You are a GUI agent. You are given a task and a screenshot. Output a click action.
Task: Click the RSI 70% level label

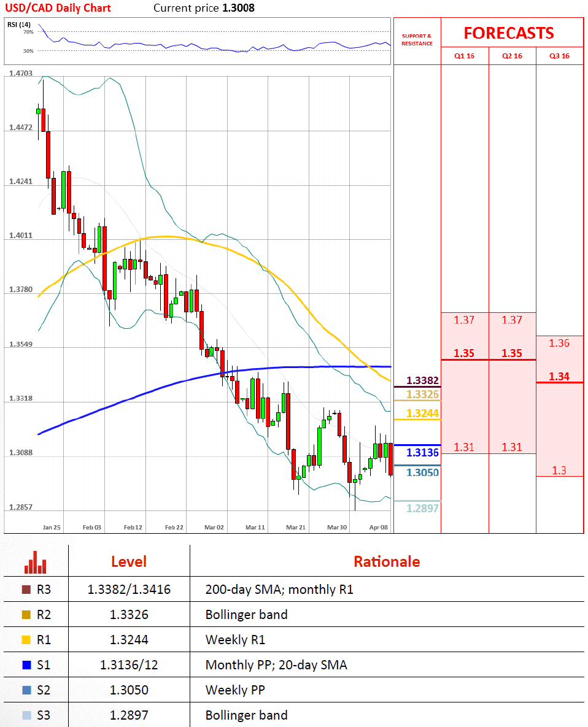click(x=28, y=32)
